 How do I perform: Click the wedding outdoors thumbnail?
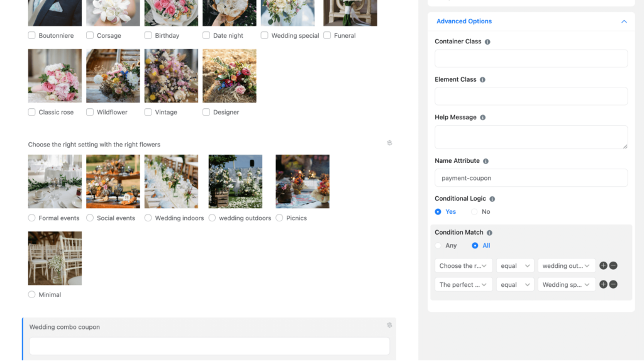pos(235,182)
